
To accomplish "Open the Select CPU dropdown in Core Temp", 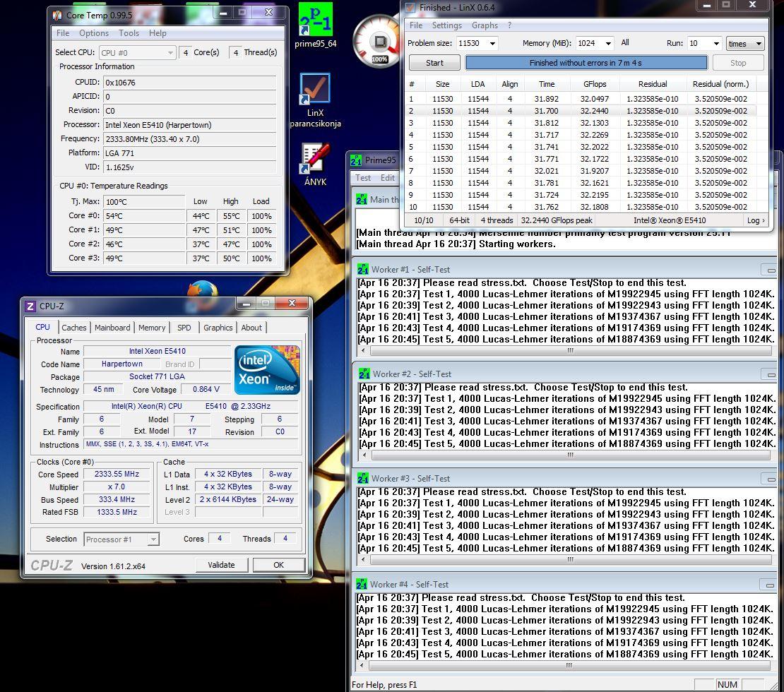I will click(138, 52).
